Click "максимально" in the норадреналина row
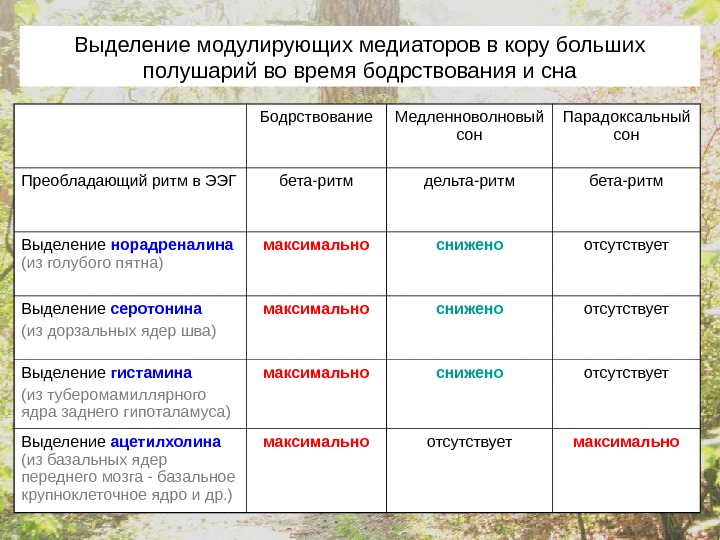The height and width of the screenshot is (540, 720). (316, 245)
